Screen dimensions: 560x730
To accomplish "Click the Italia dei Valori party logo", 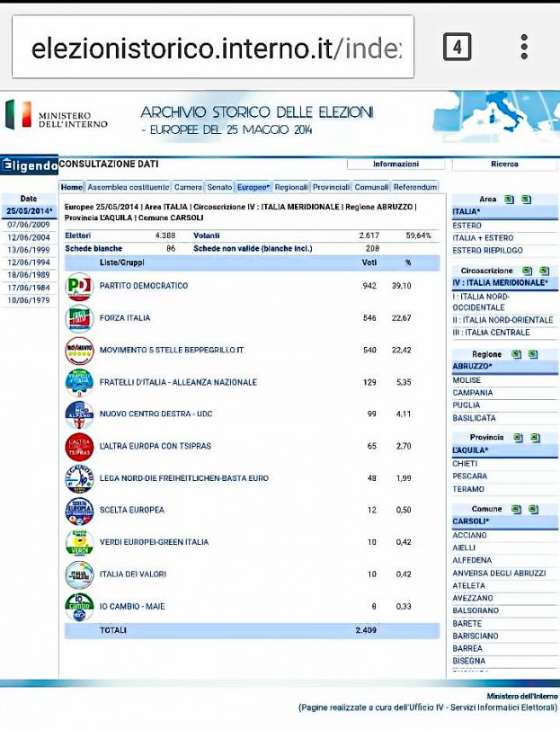I will [79, 575].
